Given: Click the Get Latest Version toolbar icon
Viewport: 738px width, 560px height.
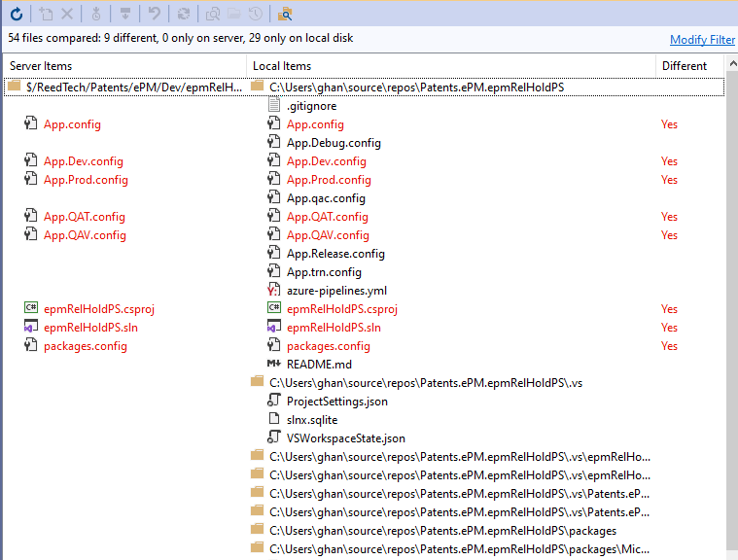Looking at the screenshot, I should click(96, 15).
